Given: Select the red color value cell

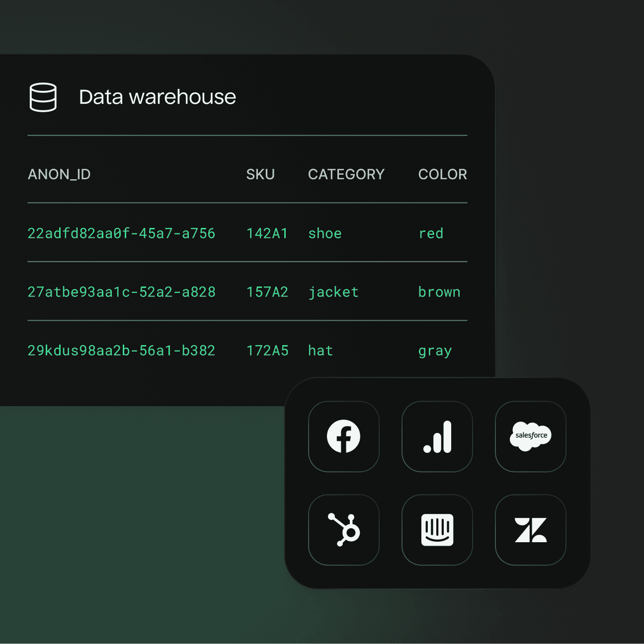Looking at the screenshot, I should click(431, 233).
